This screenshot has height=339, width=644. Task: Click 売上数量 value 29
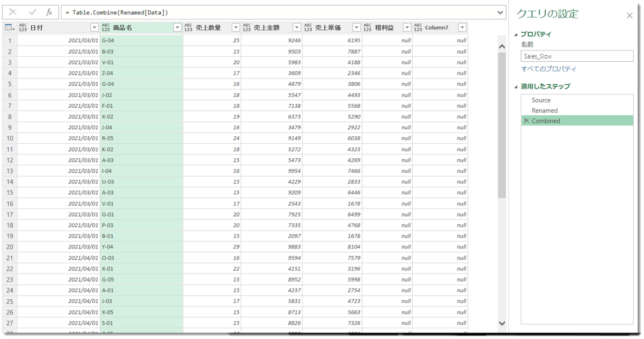212,247
